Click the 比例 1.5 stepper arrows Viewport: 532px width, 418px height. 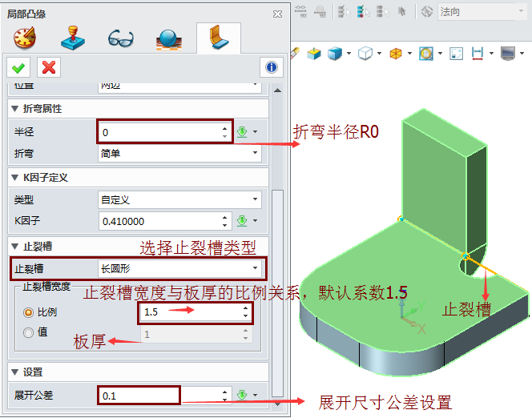246,311
